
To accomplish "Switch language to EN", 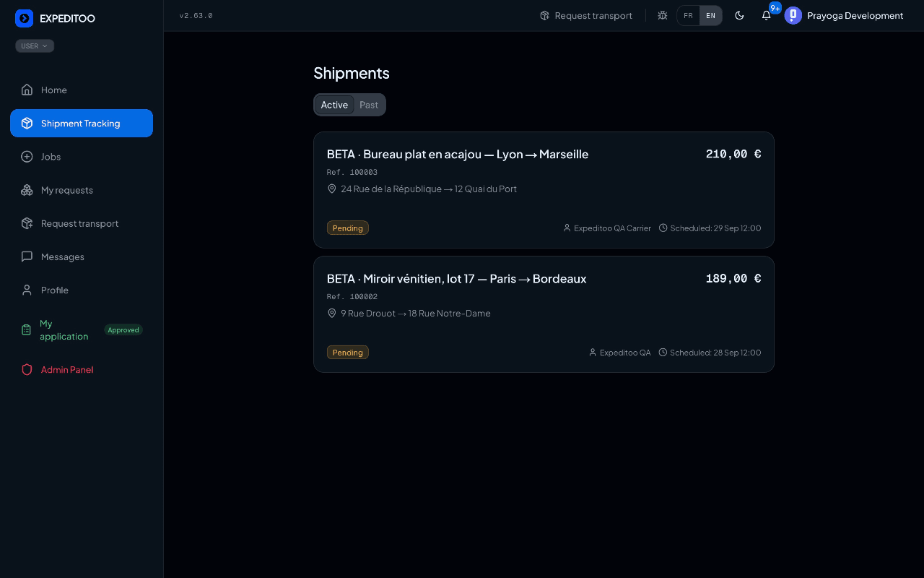I will point(711,16).
